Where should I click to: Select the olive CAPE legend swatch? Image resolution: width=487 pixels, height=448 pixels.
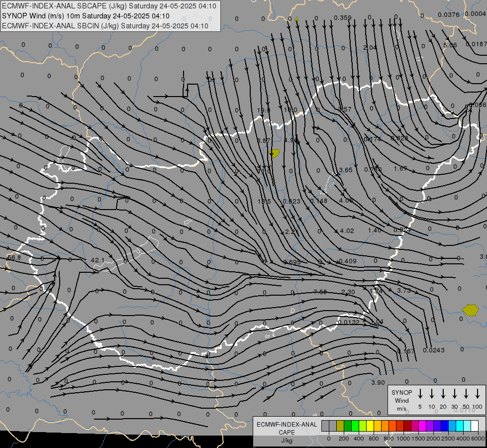point(340,426)
